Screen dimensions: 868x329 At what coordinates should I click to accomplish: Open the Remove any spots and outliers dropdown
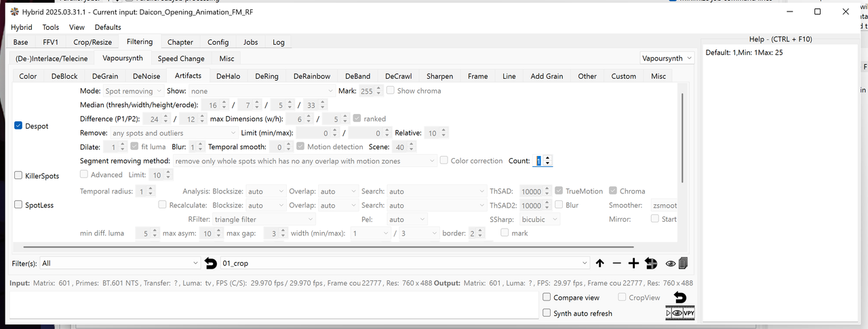coord(173,133)
